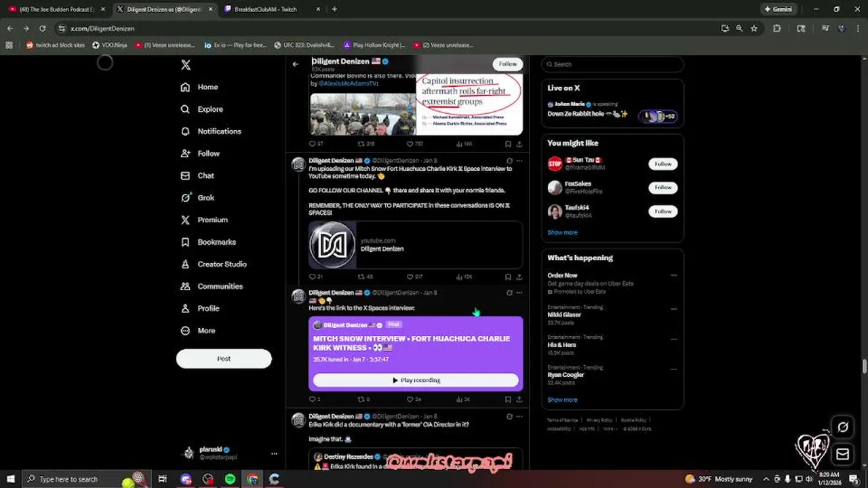This screenshot has width=868, height=488.
Task: Click the Premium sidebar icon
Action: (185, 220)
